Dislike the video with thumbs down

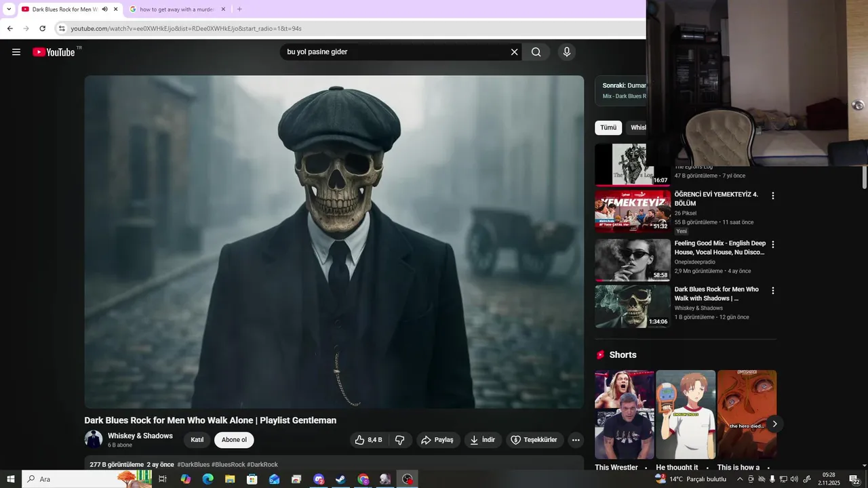400,440
